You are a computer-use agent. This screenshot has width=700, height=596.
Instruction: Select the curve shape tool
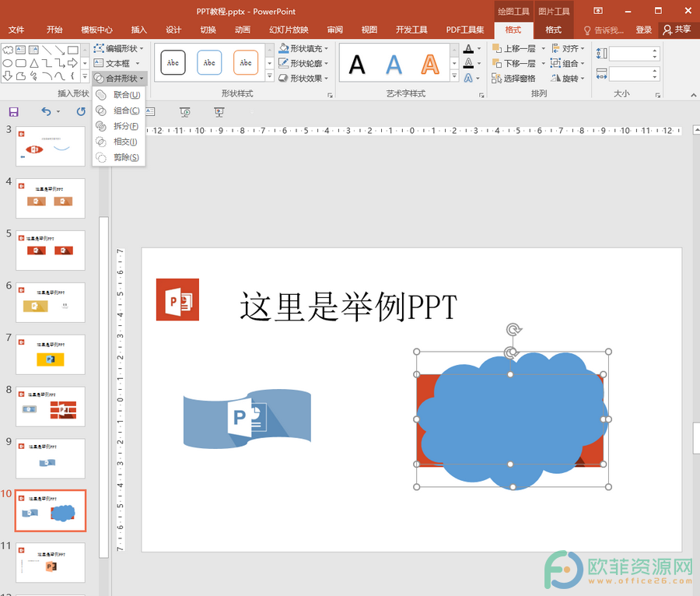pos(60,76)
